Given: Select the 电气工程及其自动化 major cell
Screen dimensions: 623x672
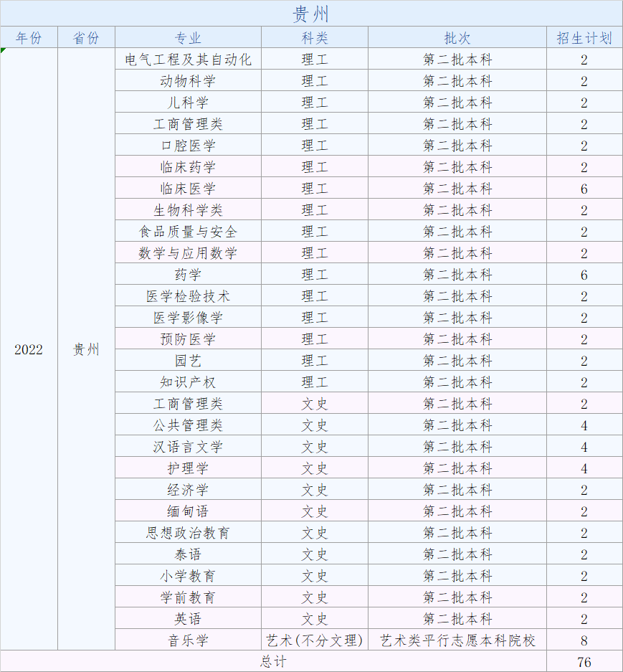Looking at the screenshot, I should tap(188, 60).
